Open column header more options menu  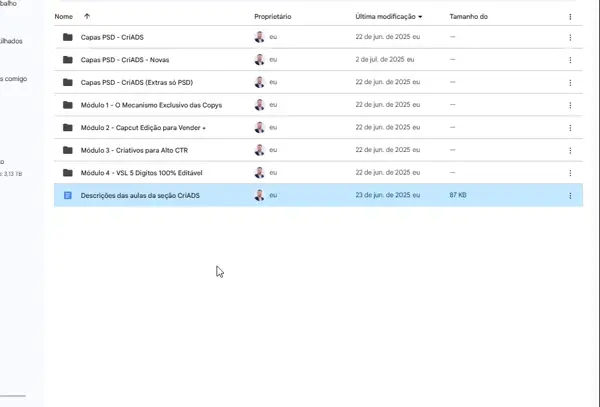tap(570, 17)
